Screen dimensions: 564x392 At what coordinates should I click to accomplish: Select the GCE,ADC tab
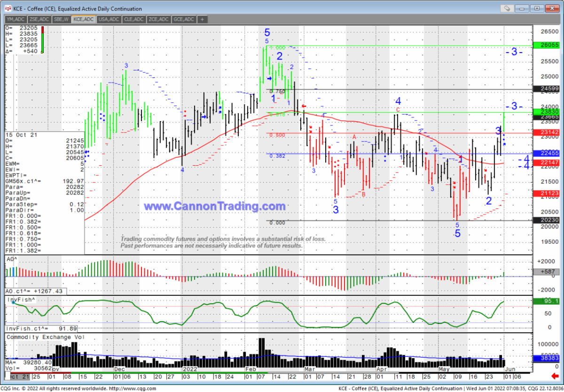coord(183,19)
